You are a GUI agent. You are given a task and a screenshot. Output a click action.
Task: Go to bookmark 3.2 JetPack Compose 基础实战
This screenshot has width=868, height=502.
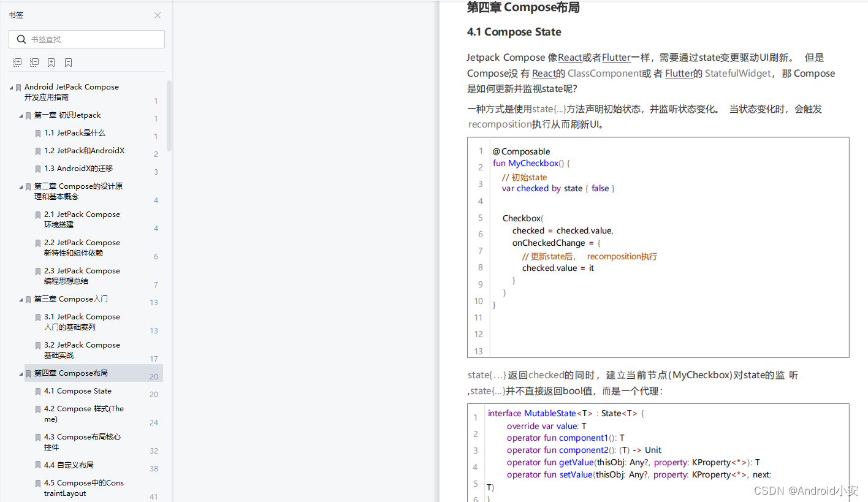coord(82,350)
